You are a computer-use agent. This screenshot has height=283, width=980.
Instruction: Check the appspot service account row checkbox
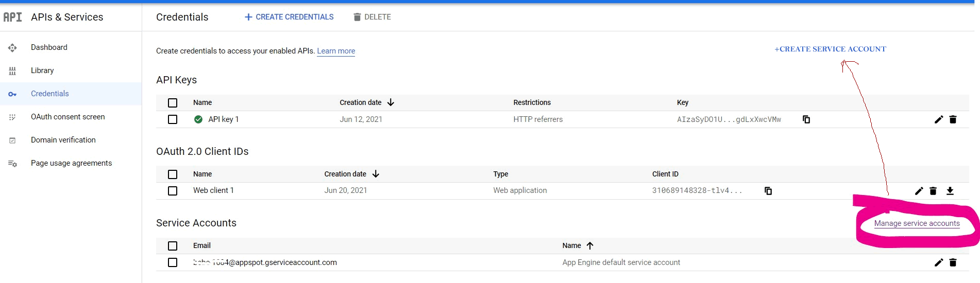[173, 262]
